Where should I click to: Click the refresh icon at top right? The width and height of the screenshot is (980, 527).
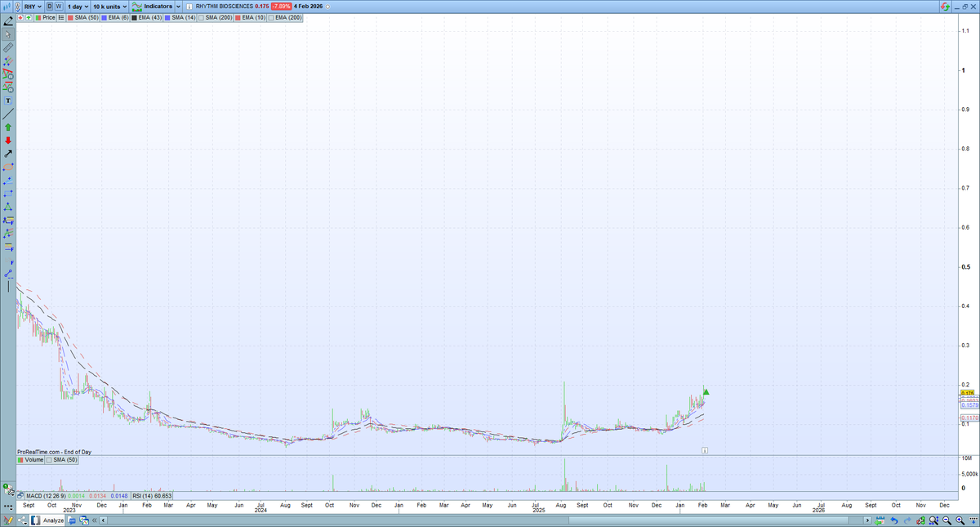pyautogui.click(x=946, y=6)
